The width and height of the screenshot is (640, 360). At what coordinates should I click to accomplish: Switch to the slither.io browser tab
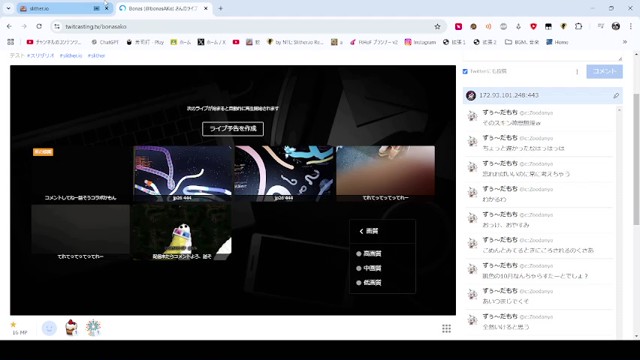pos(60,8)
